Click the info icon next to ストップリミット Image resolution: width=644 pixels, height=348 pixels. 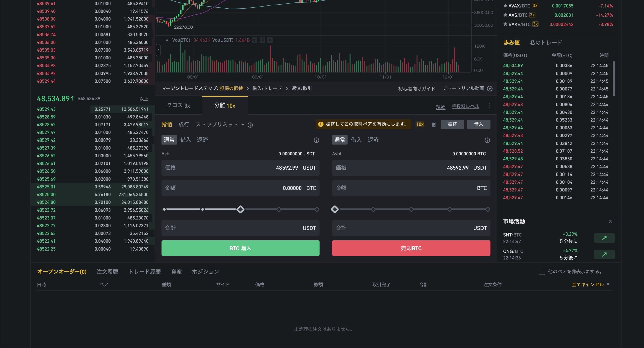(x=250, y=125)
